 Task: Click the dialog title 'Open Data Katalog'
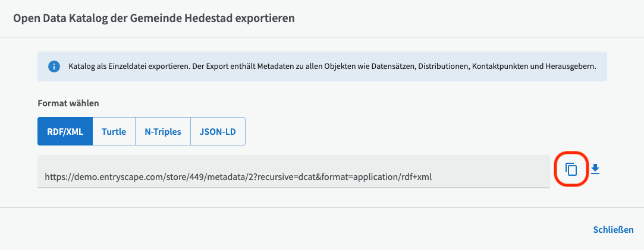pos(155,18)
